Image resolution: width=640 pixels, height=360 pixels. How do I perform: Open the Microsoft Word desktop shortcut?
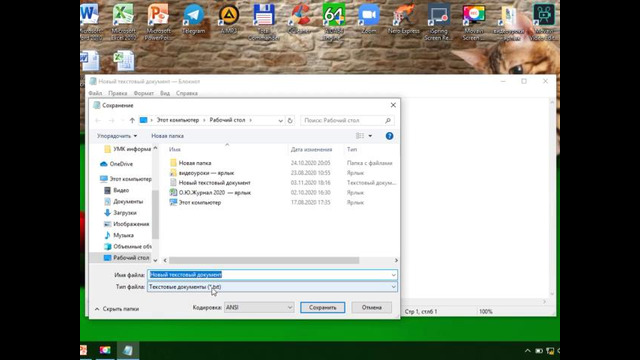click(x=90, y=21)
